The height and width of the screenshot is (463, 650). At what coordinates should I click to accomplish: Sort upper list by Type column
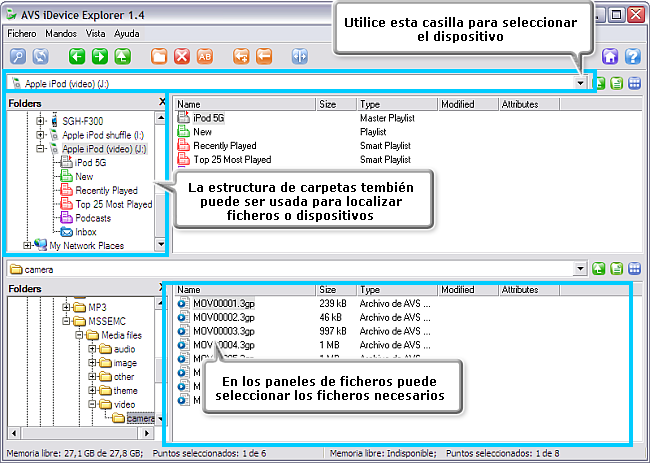point(397,104)
